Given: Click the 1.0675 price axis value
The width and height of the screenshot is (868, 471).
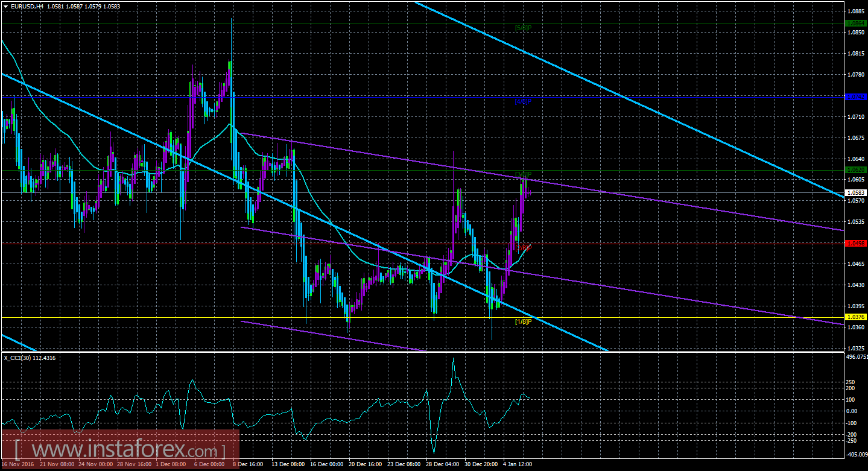Looking at the screenshot, I should [857, 138].
